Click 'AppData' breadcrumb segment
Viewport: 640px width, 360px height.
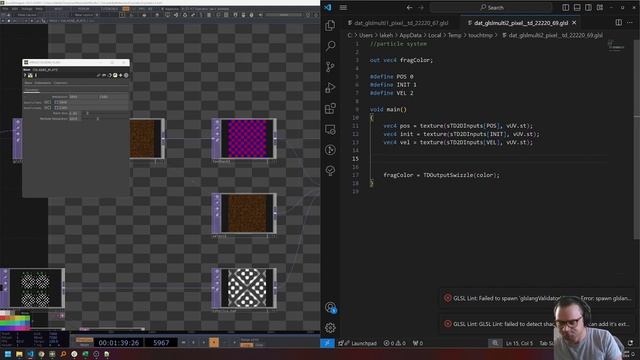coord(410,36)
